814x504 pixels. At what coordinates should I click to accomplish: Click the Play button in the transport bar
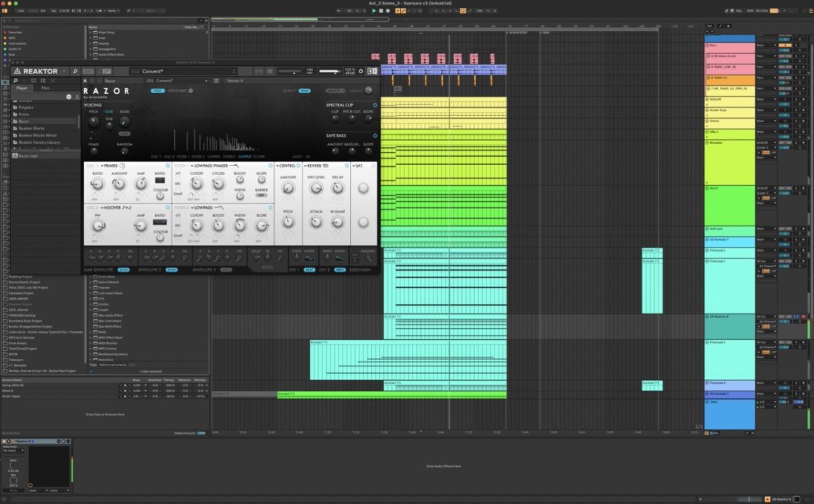point(374,11)
